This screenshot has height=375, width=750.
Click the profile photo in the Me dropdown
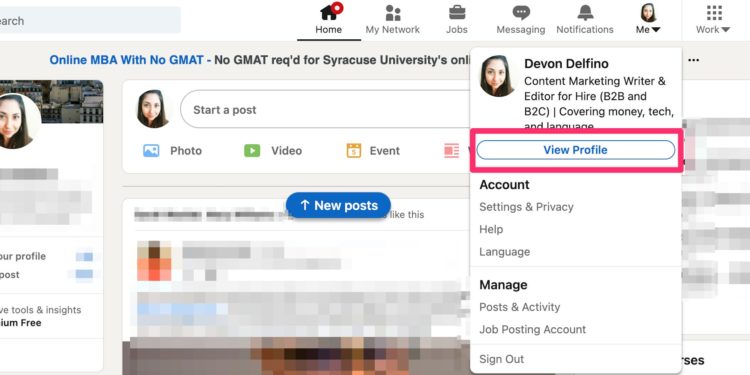point(497,76)
